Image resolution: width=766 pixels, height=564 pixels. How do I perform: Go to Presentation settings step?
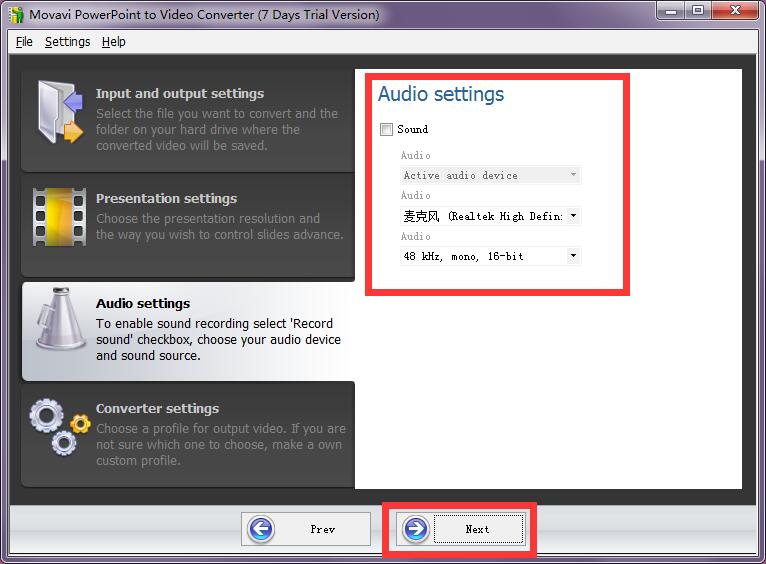[x=188, y=225]
